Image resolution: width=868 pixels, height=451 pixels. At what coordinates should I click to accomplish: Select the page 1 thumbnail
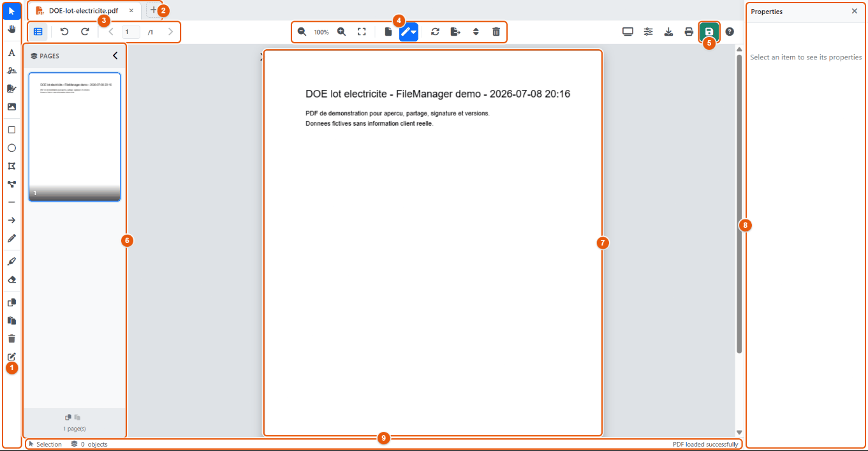point(75,137)
